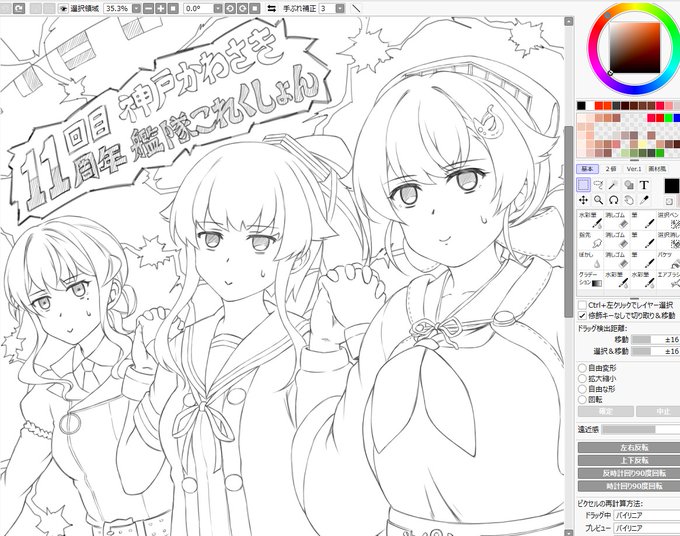Select the magic wand tool
The height and width of the screenshot is (536, 680).
[613, 185]
